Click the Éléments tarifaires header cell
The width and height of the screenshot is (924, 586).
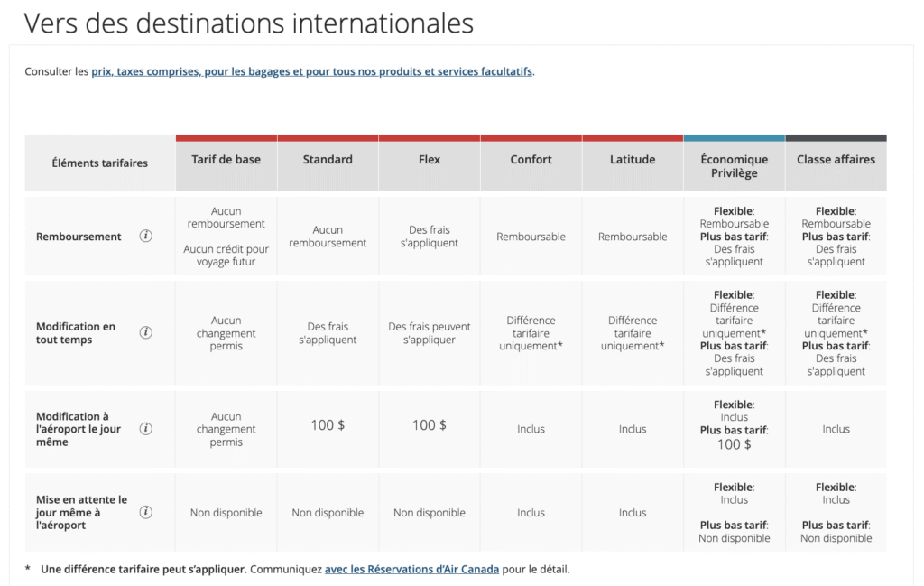coord(100,163)
